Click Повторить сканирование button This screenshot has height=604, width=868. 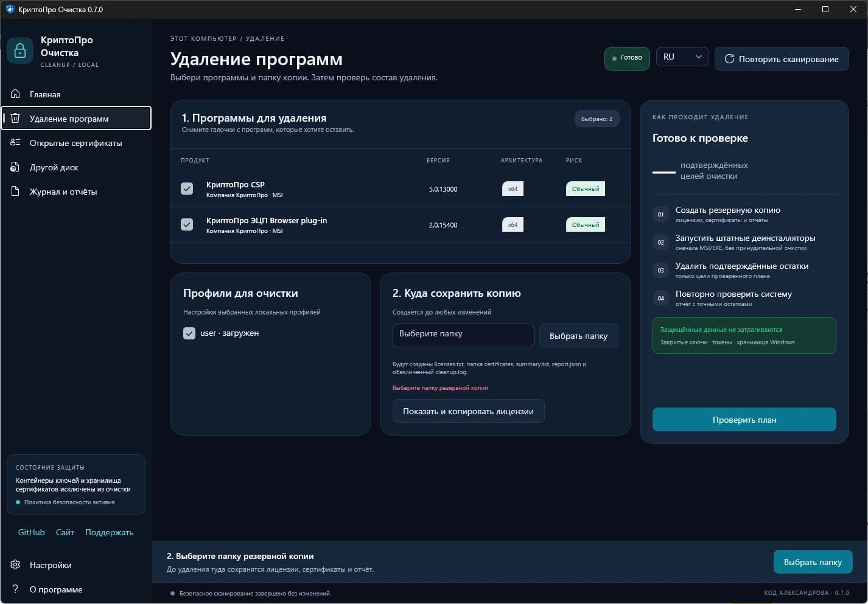click(x=782, y=59)
